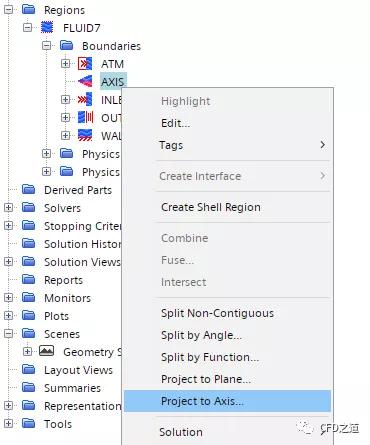The width and height of the screenshot is (370, 445).
Task: Select the Layout Views tree item
Action: pyautogui.click(x=78, y=370)
